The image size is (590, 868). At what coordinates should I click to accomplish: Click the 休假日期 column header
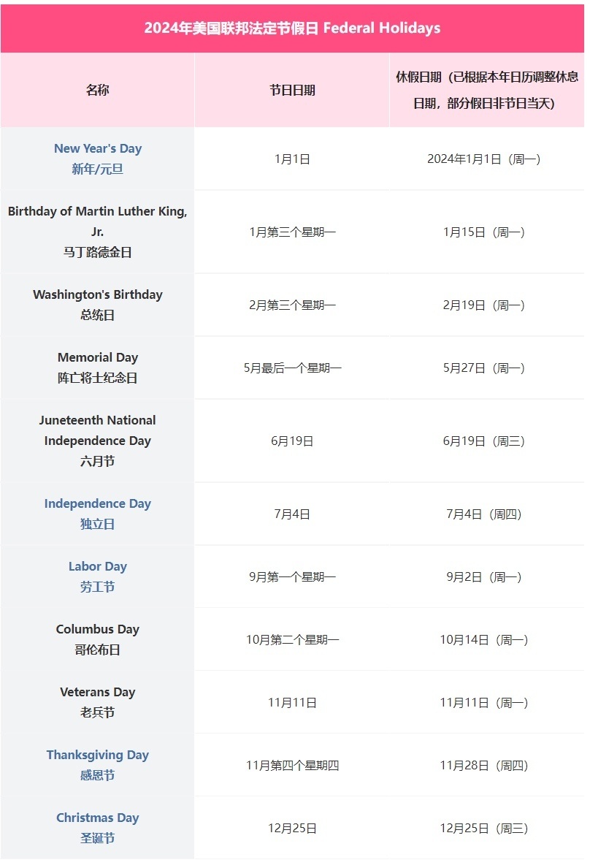(487, 91)
